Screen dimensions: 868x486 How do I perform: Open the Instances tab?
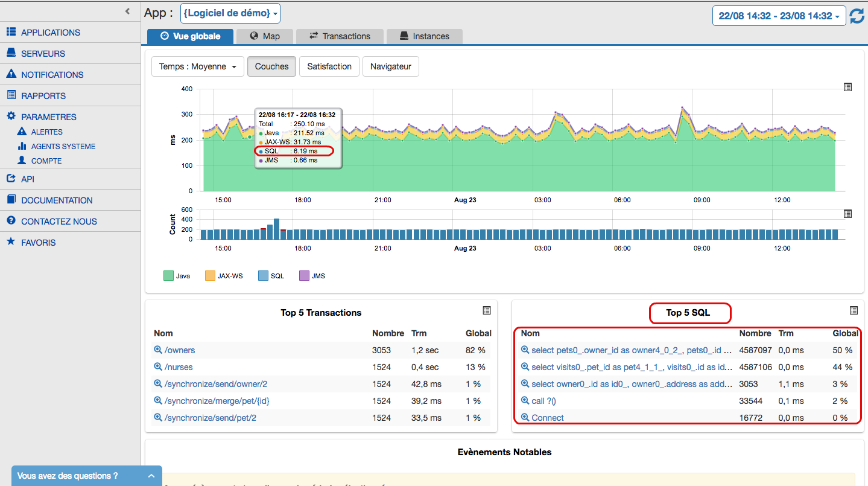point(424,36)
